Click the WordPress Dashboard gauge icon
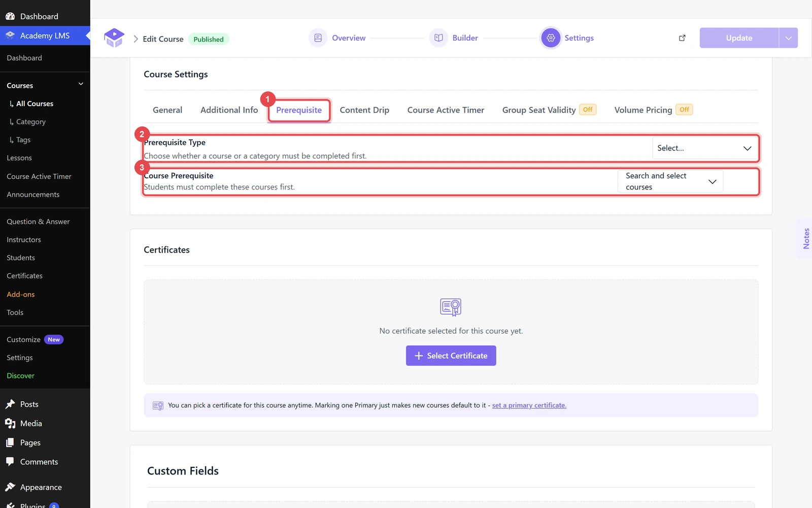812x508 pixels. [x=10, y=16]
